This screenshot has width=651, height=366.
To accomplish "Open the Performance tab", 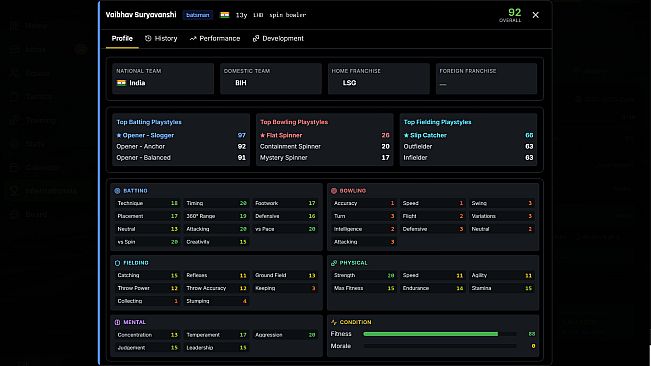I will pyautogui.click(x=215, y=39).
